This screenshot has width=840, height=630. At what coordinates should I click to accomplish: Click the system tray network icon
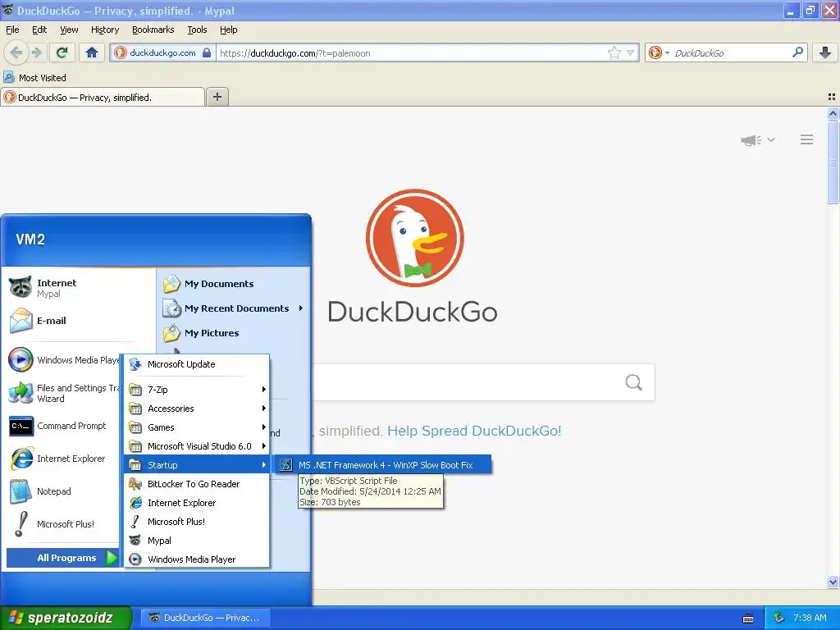[778, 618]
